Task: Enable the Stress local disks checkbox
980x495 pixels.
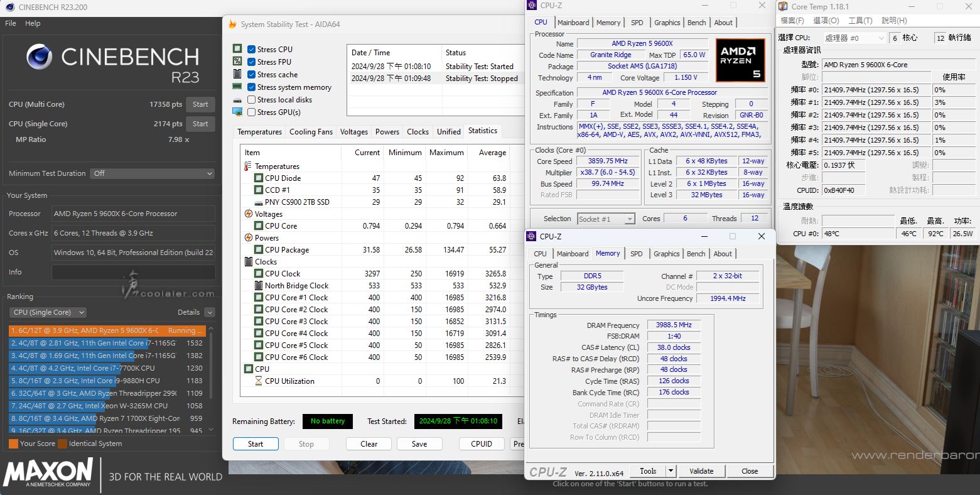Action: (251, 100)
